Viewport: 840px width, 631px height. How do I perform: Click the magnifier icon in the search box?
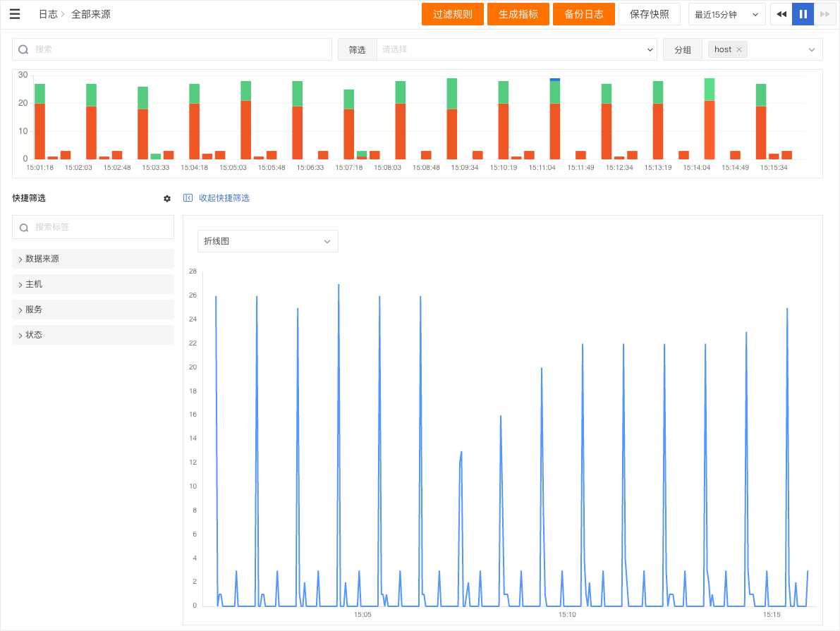(x=23, y=50)
